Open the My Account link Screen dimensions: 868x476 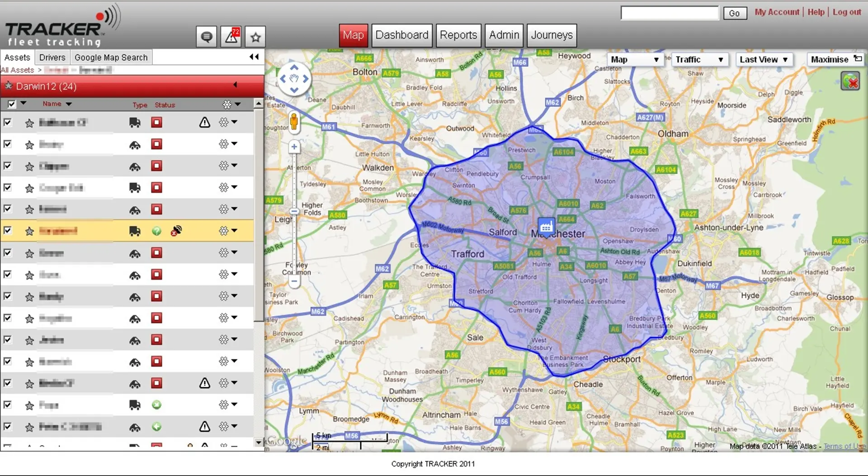click(x=777, y=12)
